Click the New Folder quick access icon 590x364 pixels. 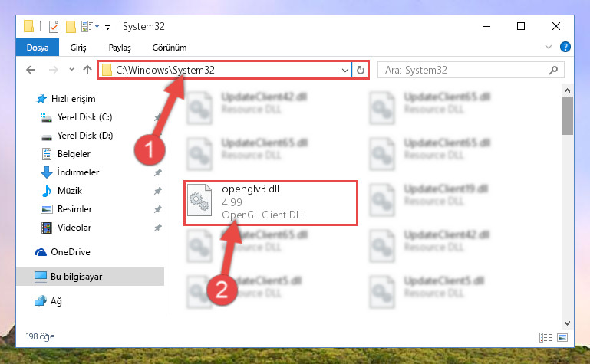click(x=71, y=27)
